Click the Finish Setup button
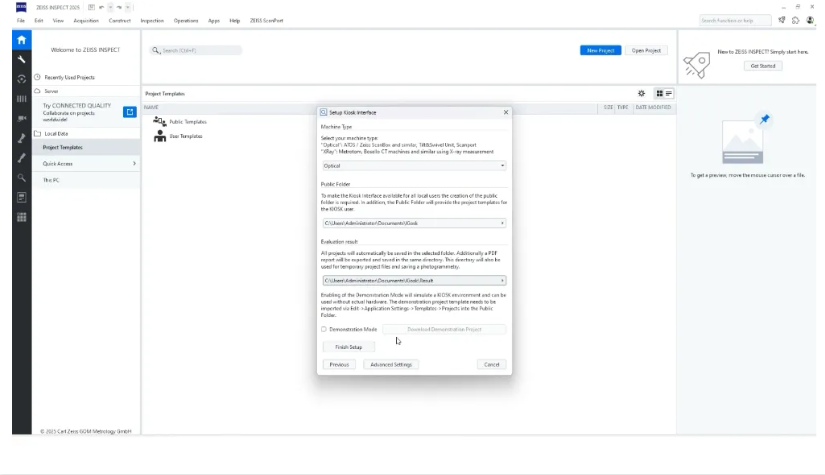This screenshot has width=825, height=475. pos(349,347)
